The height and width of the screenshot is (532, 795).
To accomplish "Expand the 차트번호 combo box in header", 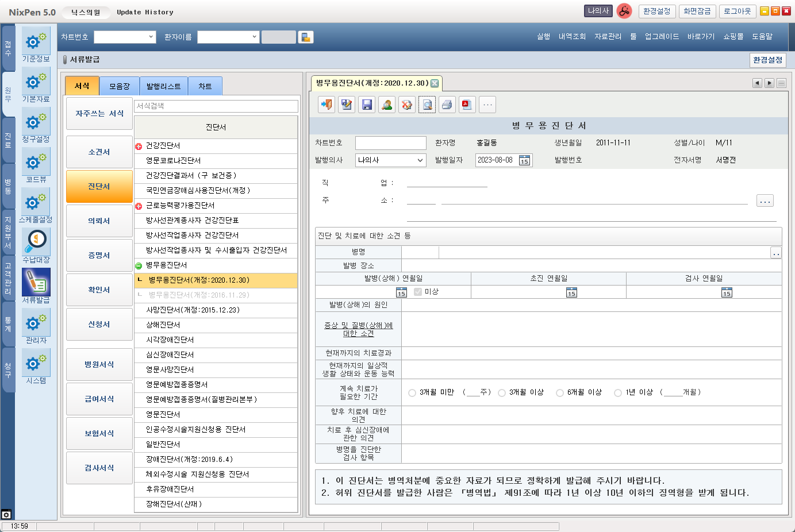I will click(151, 37).
